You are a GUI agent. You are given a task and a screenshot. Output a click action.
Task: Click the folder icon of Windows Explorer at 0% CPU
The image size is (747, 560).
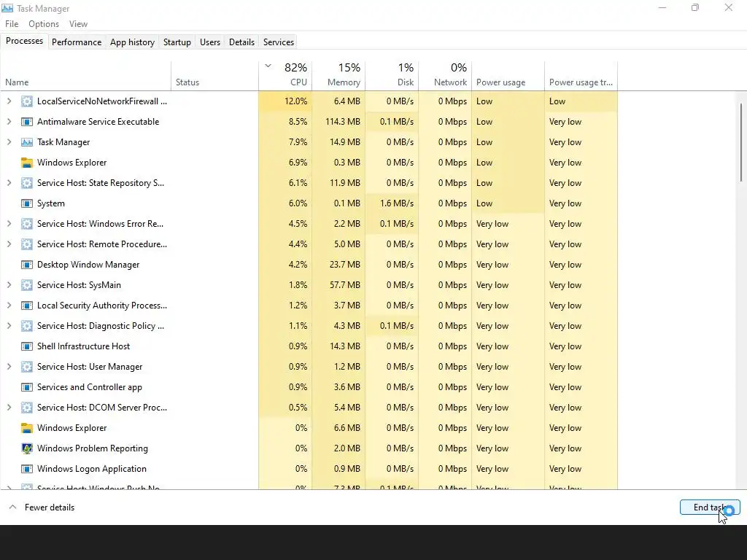pyautogui.click(x=27, y=427)
